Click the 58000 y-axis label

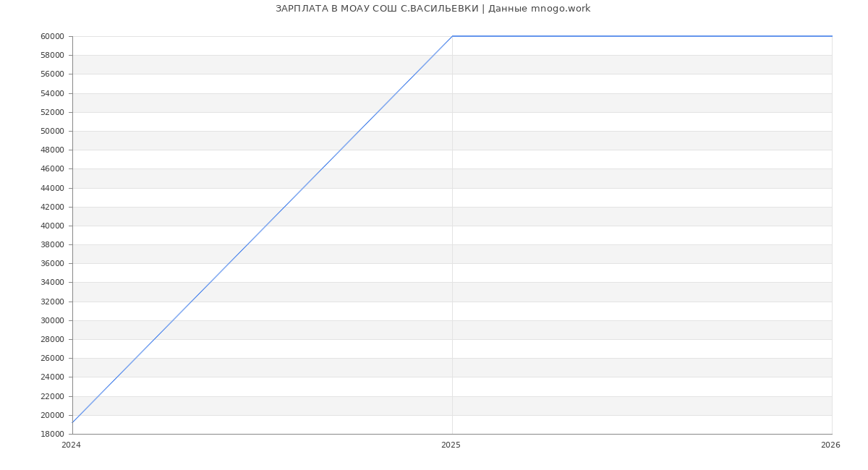coord(52,56)
